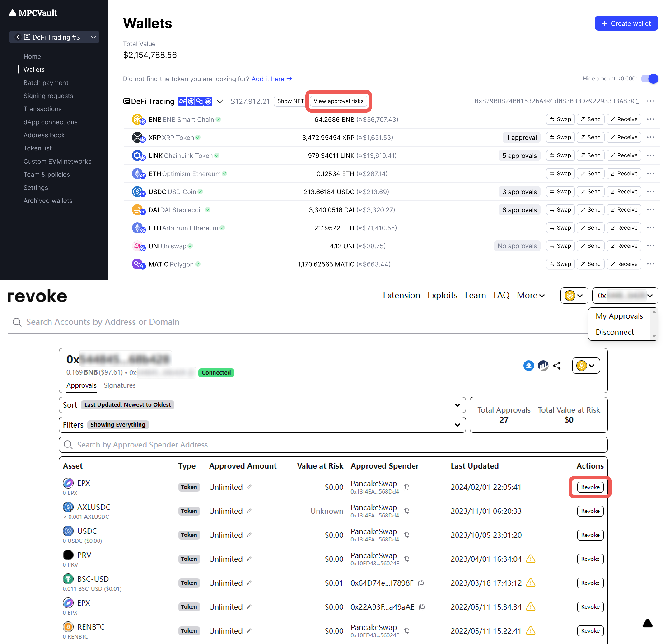
Task: Open Signing requests in sidebar
Action: pos(48,96)
